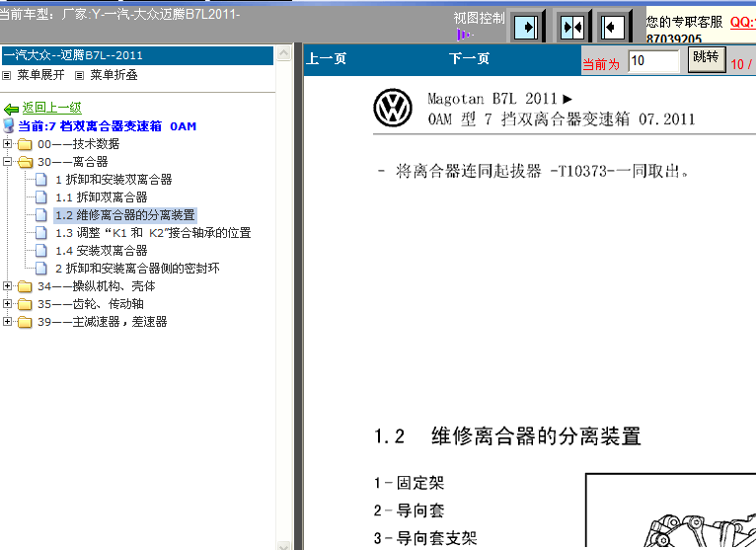Click the 39——主减速器，差速器 folder icon

[x=25, y=322]
